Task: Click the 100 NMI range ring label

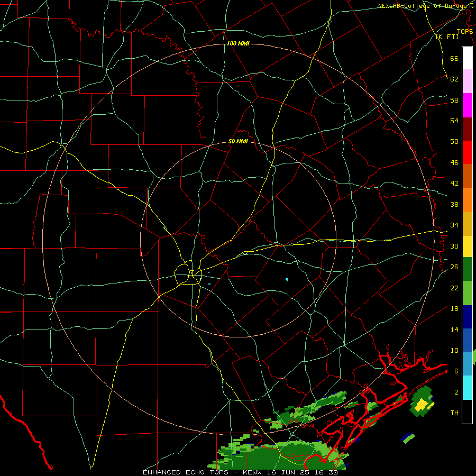Action: click(238, 44)
